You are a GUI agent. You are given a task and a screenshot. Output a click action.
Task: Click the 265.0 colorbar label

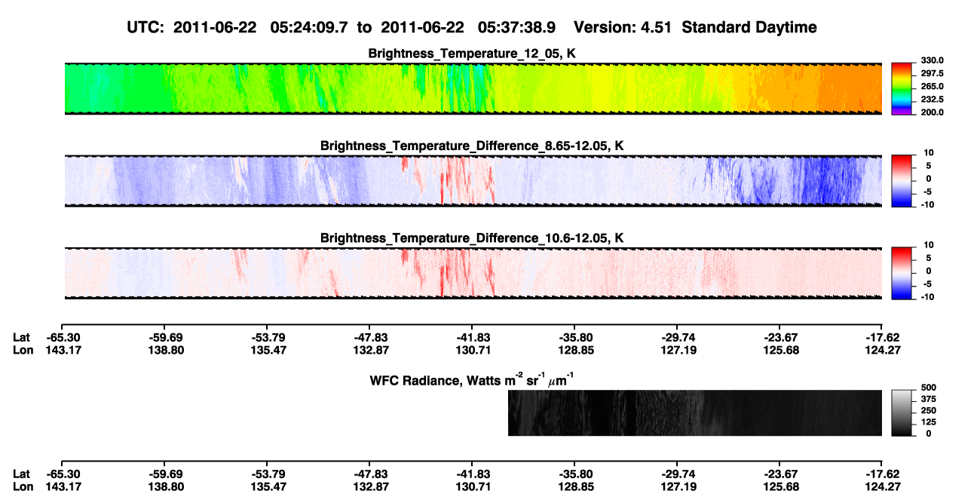pyautogui.click(x=933, y=86)
